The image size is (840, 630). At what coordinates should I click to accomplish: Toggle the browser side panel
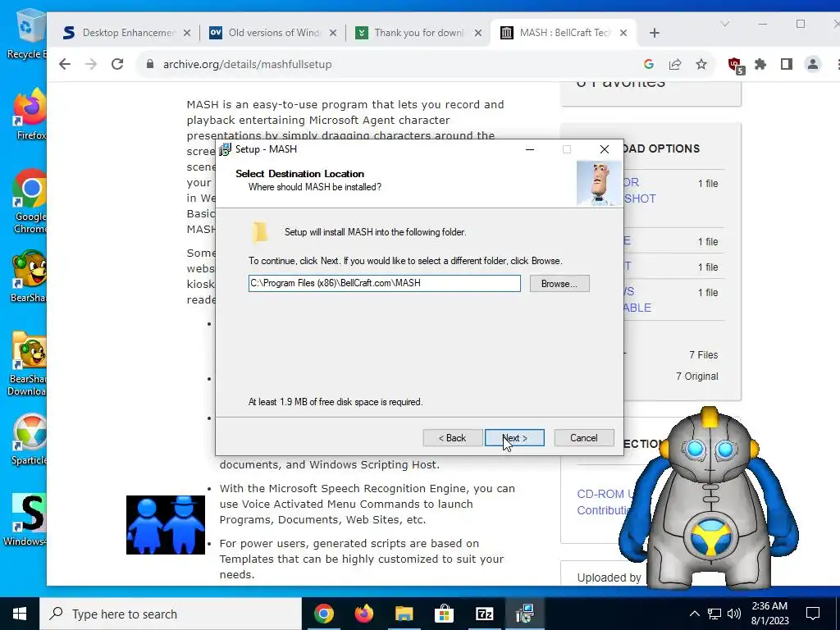(x=787, y=64)
